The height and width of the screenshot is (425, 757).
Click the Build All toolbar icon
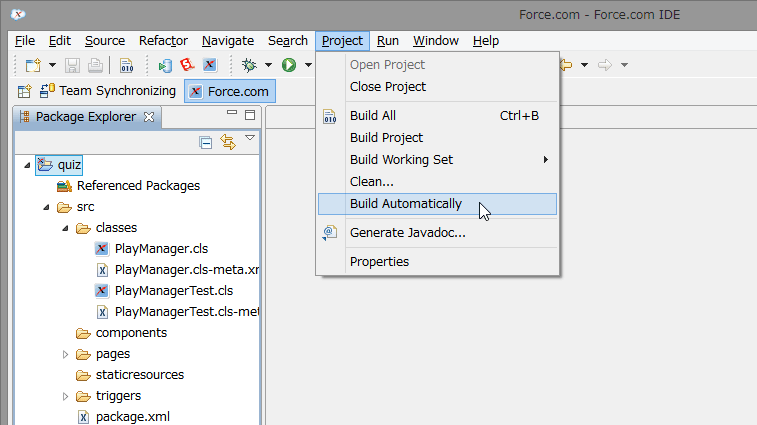coord(126,65)
